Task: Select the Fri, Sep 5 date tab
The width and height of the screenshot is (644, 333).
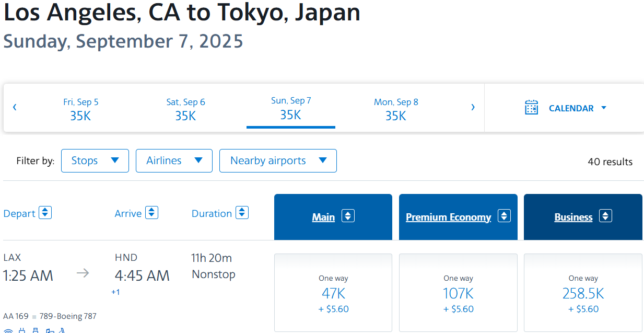Action: [x=81, y=109]
